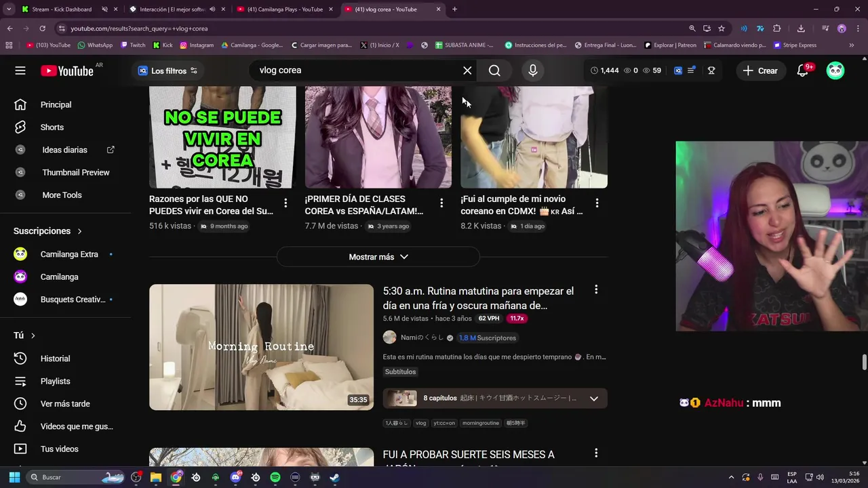Click the Crear button
The height and width of the screenshot is (488, 868).
[760, 70]
